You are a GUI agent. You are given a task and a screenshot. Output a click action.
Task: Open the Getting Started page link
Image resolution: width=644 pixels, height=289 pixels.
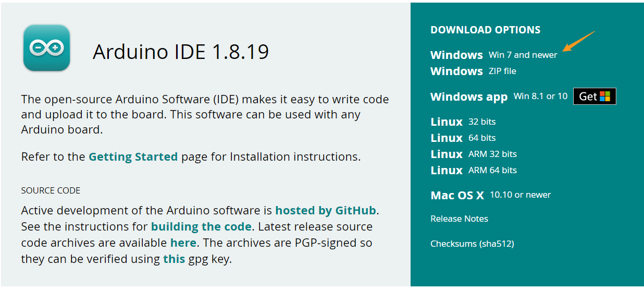pyautogui.click(x=133, y=156)
